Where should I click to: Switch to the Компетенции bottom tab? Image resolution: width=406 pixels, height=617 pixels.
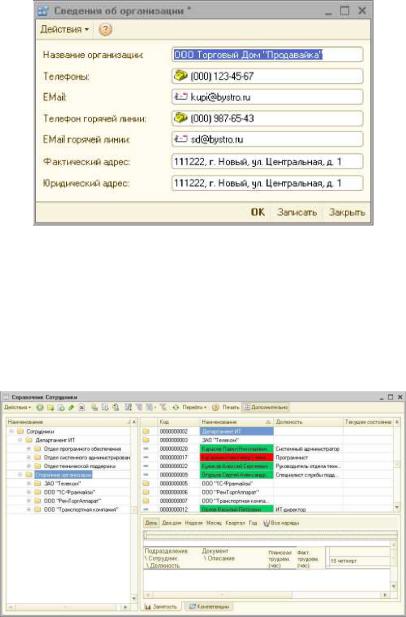(x=210, y=607)
